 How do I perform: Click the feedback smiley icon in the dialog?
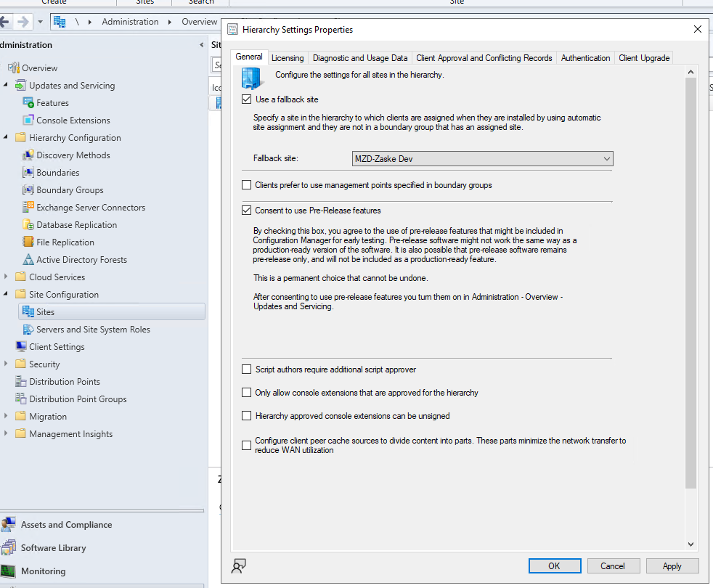239,565
